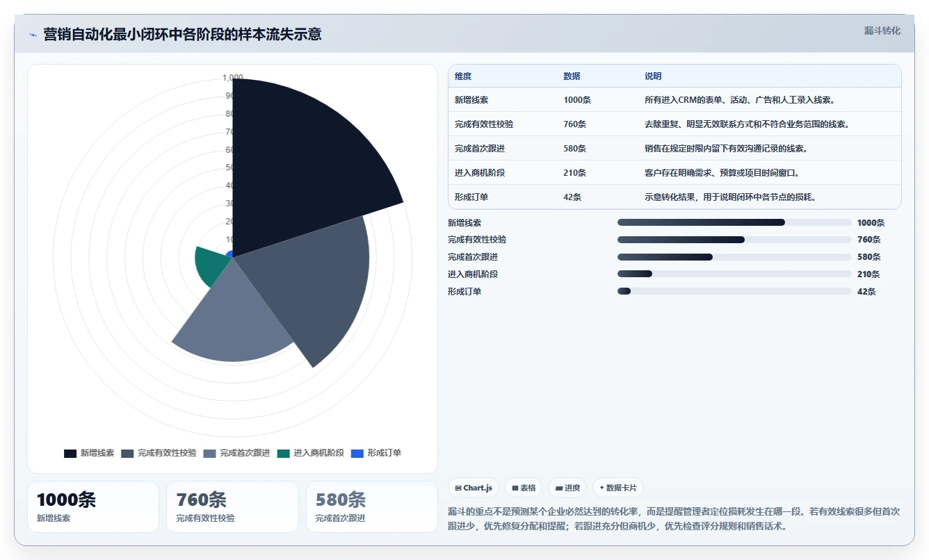The width and height of the screenshot is (929, 560).
Task: Click the 1000条 新增线索 stat card
Action: [x=93, y=507]
